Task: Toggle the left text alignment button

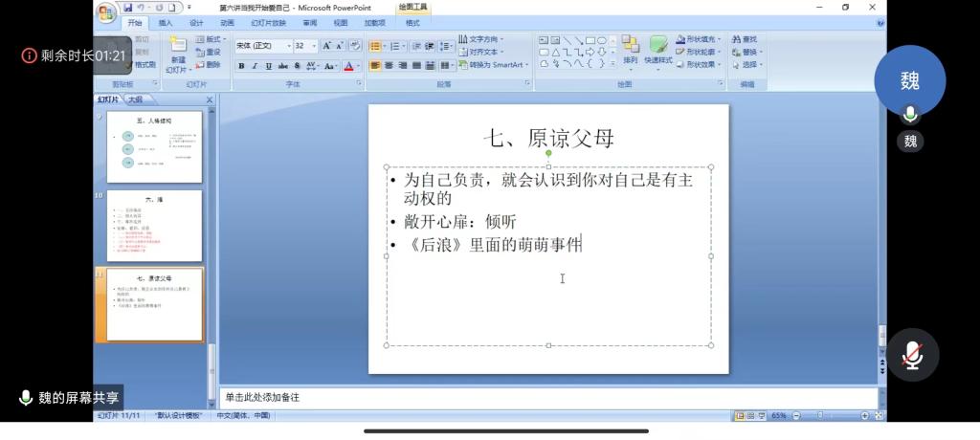Action: [374, 66]
